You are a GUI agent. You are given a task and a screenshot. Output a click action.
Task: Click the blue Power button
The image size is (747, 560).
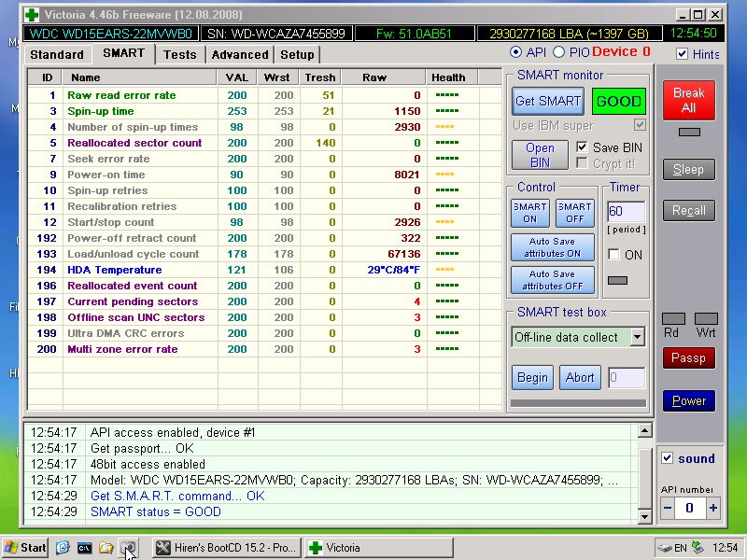tap(688, 401)
